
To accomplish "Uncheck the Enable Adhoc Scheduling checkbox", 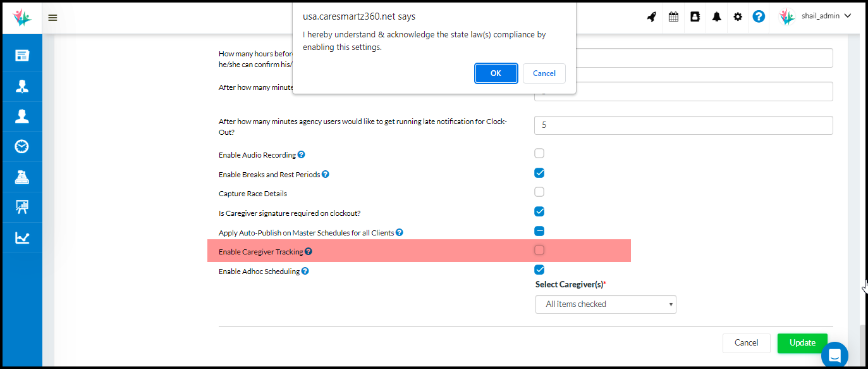I will (539, 270).
